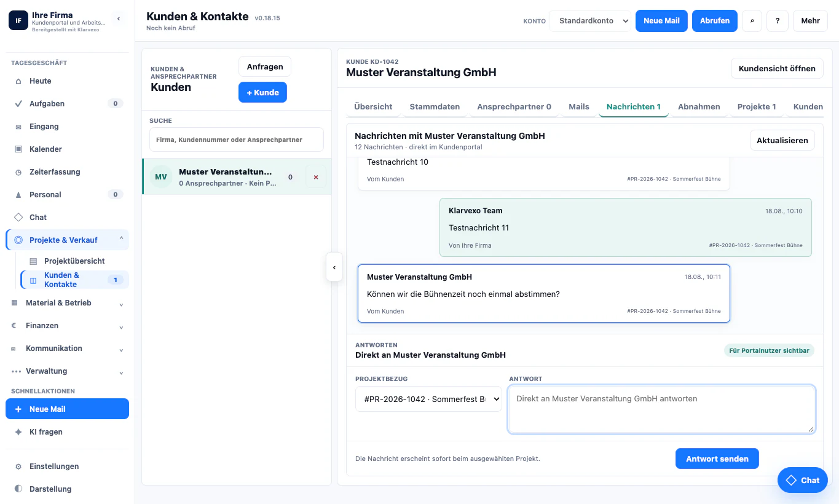This screenshot has width=839, height=504.
Task: Open the Projektbezug project dropdown
Action: point(429,399)
